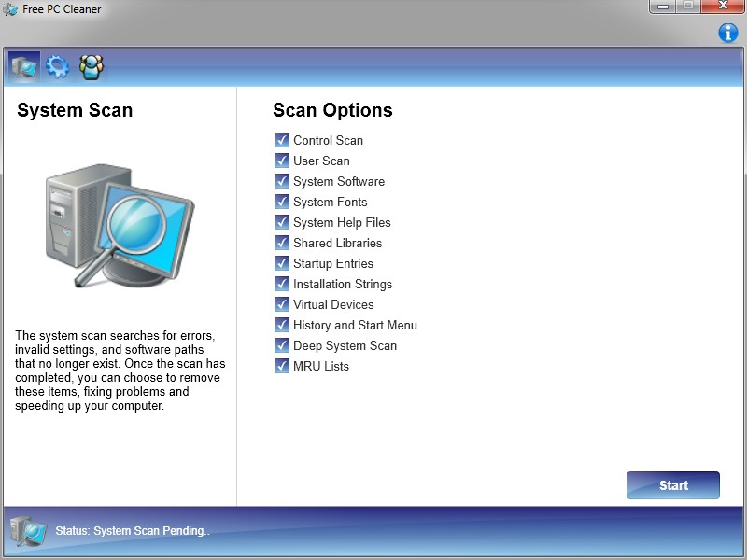Click the large computer magnifier illustration
This screenshot has width=747, height=560.
120,226
